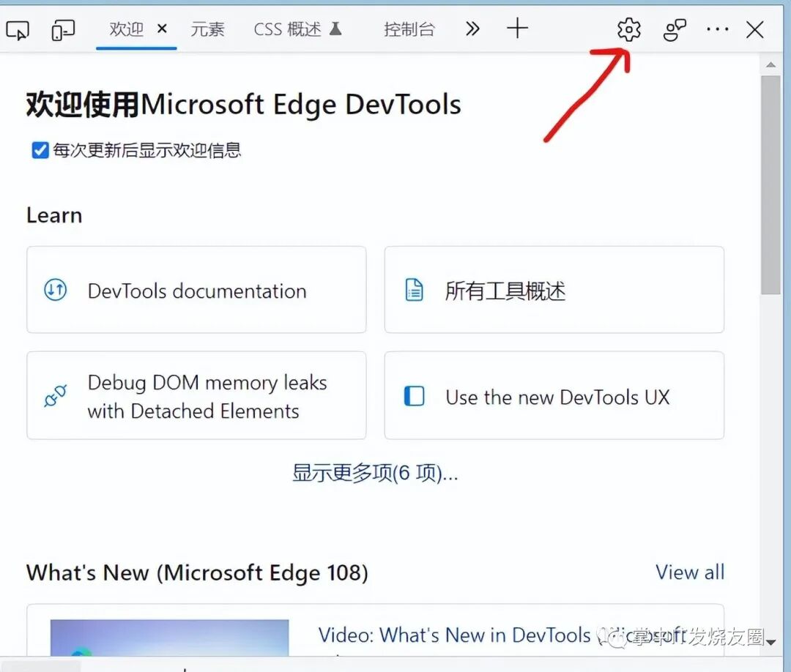
Task: Switch to the 元素 tab
Action: click(207, 29)
